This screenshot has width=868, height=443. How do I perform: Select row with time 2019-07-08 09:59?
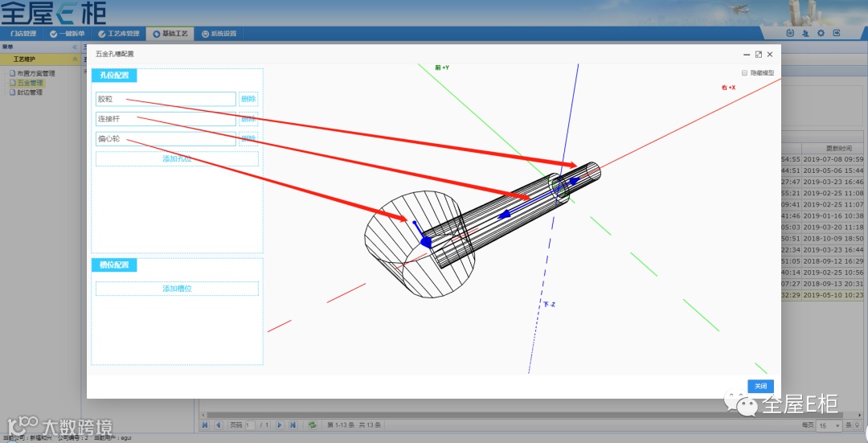pos(822,159)
